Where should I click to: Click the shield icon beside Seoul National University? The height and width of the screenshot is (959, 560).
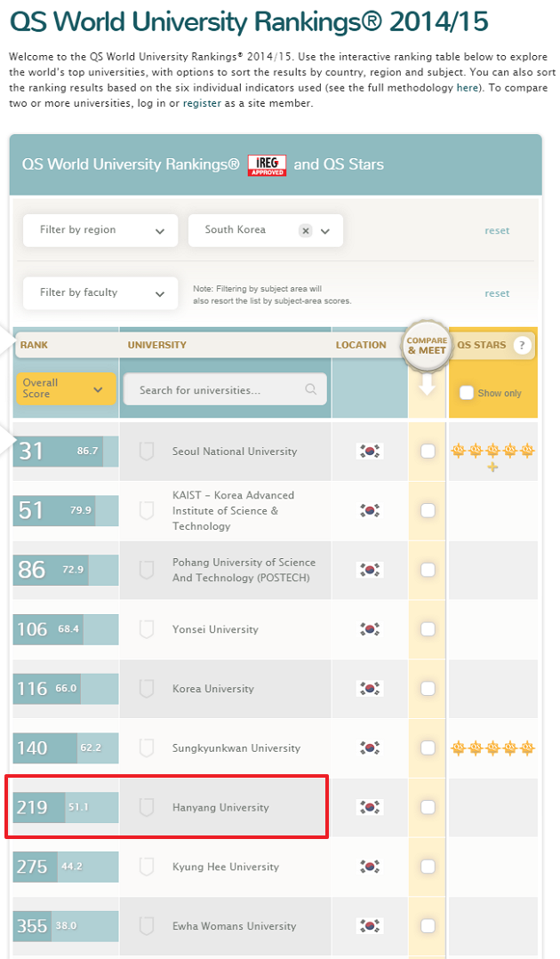[x=147, y=452]
